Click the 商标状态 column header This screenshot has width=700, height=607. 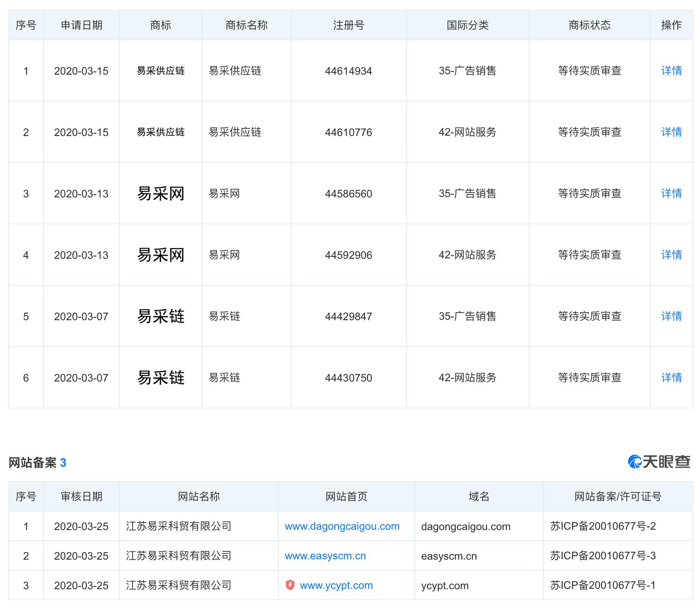coord(590,25)
